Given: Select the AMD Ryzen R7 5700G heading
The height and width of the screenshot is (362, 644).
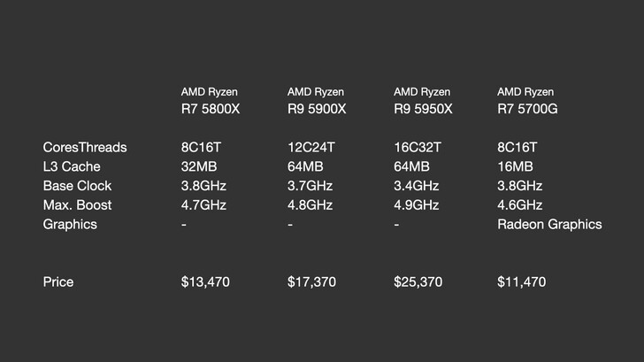Looking at the screenshot, I should (x=527, y=100).
